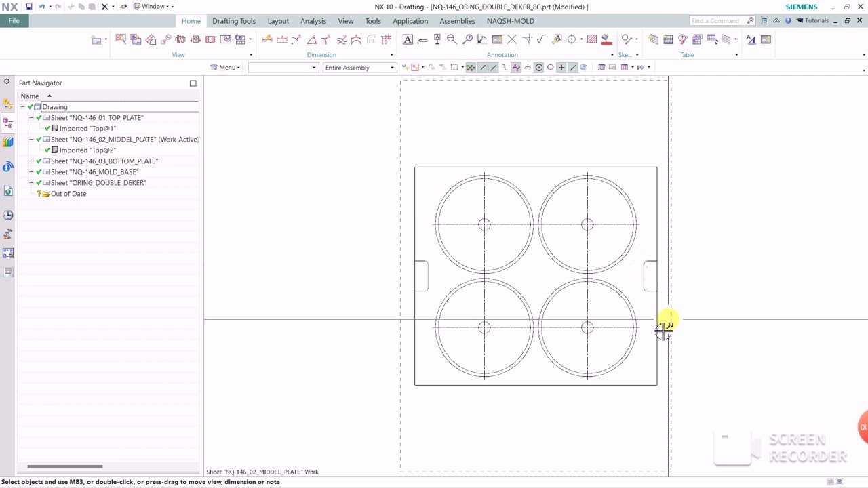This screenshot has width=868, height=488.
Task: Select the Linear Dimension icon
Action: click(x=281, y=39)
